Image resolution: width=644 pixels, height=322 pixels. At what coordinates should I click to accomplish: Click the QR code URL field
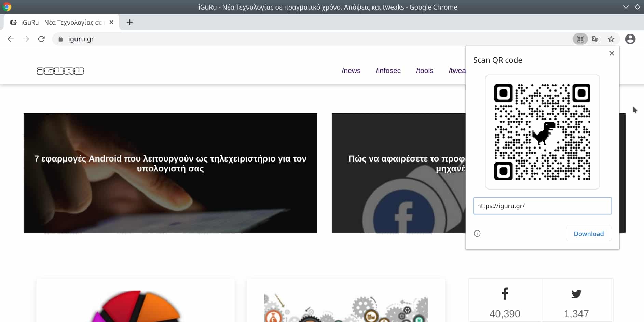[x=542, y=206]
